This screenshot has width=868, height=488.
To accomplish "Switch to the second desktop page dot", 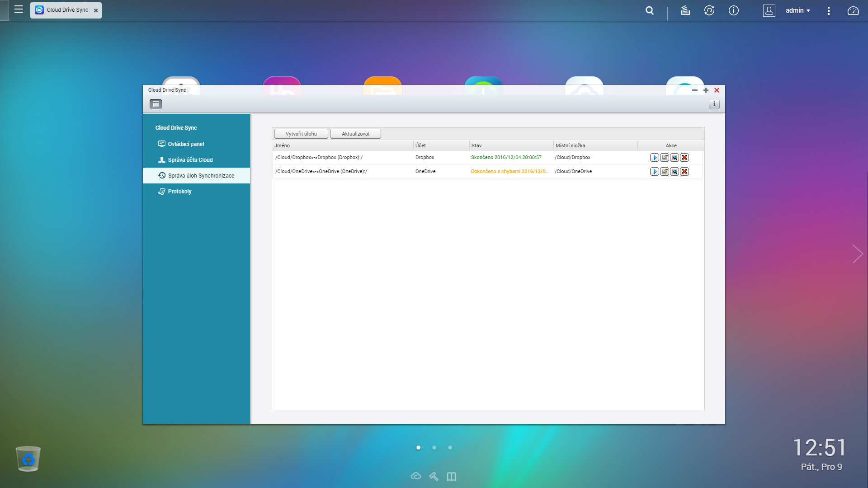I will (434, 448).
